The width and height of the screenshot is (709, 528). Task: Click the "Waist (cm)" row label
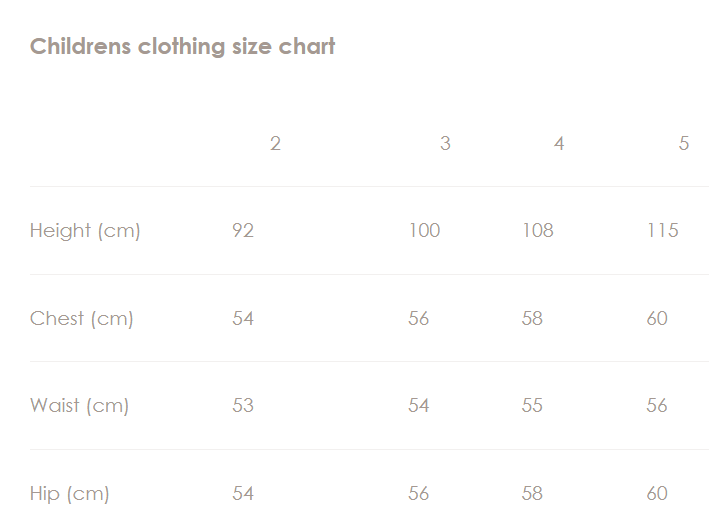tap(79, 406)
